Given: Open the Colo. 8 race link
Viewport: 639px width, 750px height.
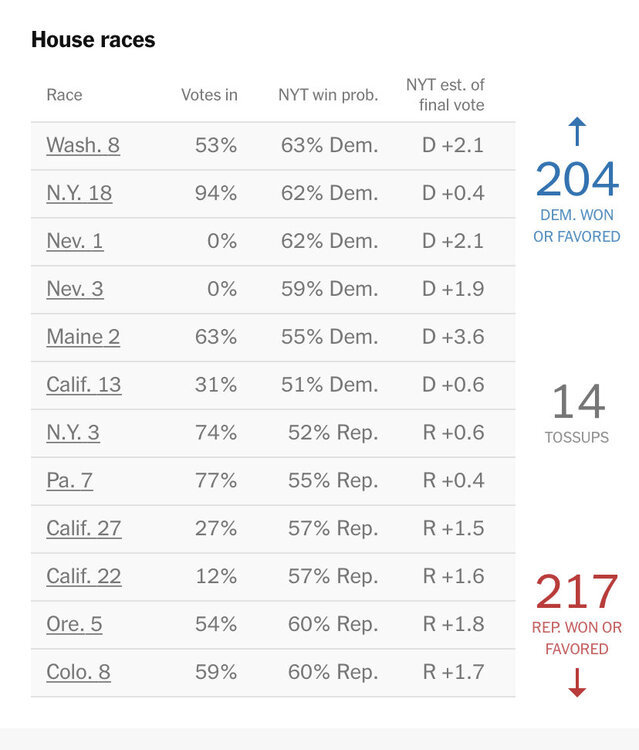Looking at the screenshot, I should click(x=78, y=673).
